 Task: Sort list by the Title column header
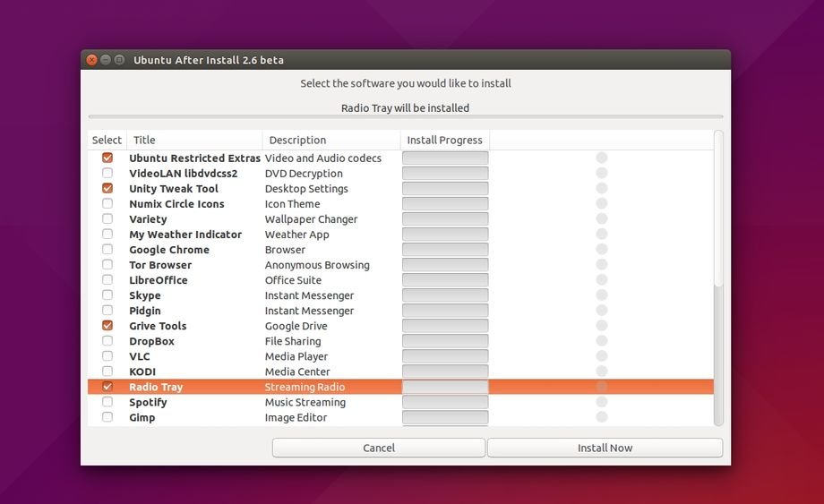coord(195,140)
